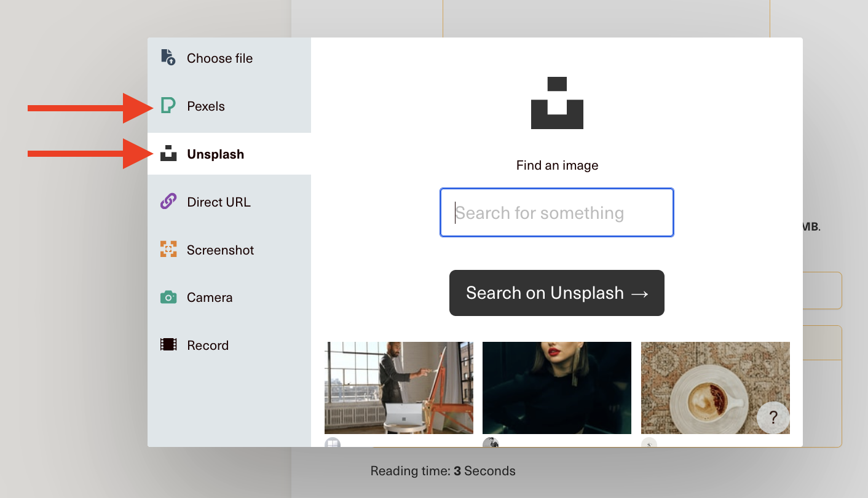This screenshot has width=868, height=498.
Task: Click the Record film strip icon
Action: click(168, 345)
